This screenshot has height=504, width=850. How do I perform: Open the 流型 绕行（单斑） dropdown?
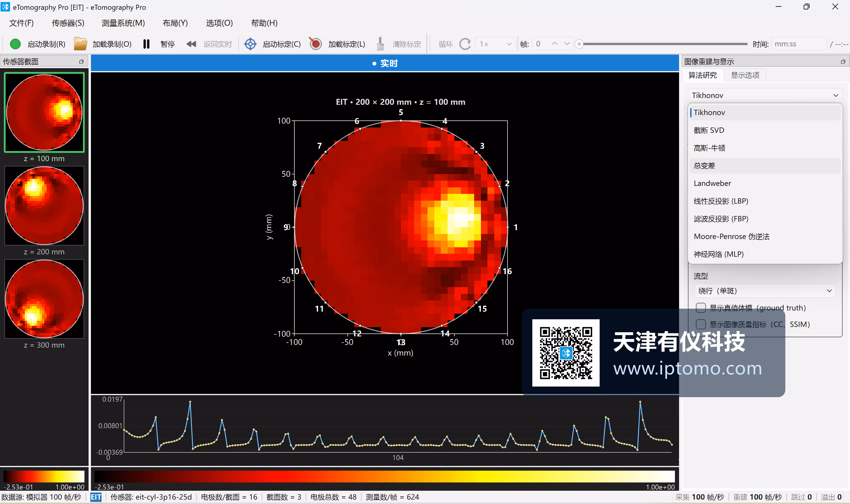pyautogui.click(x=765, y=291)
